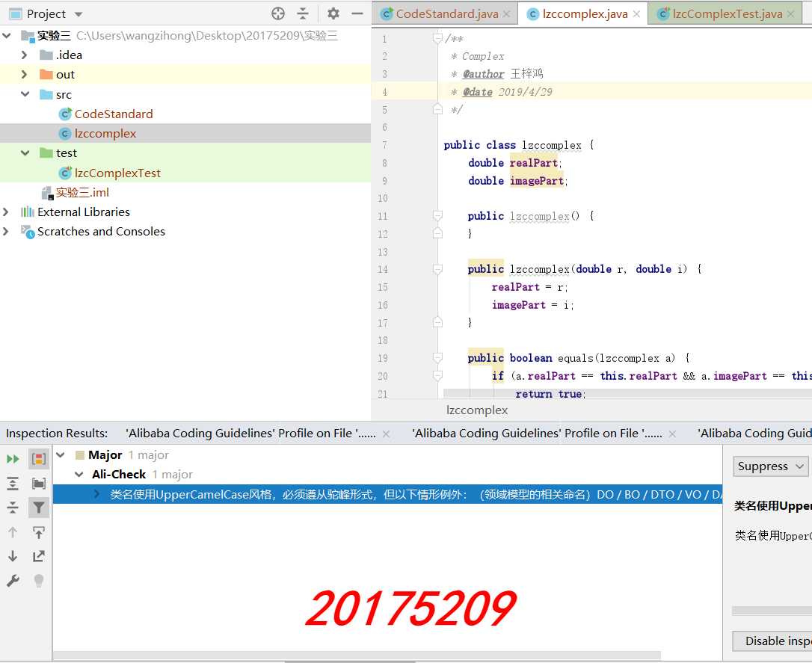Click line number 7 in the gutter

click(x=384, y=145)
